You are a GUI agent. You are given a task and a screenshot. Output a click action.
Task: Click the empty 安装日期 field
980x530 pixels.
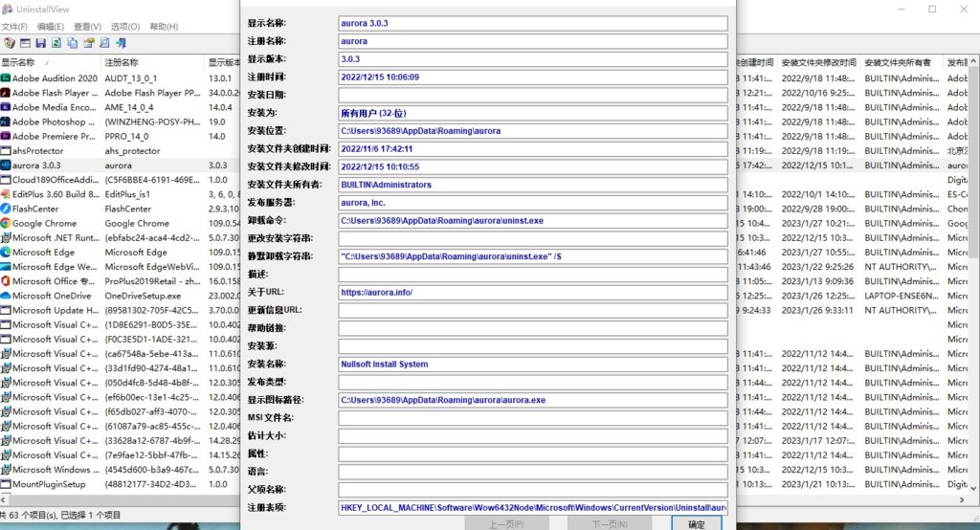click(533, 95)
